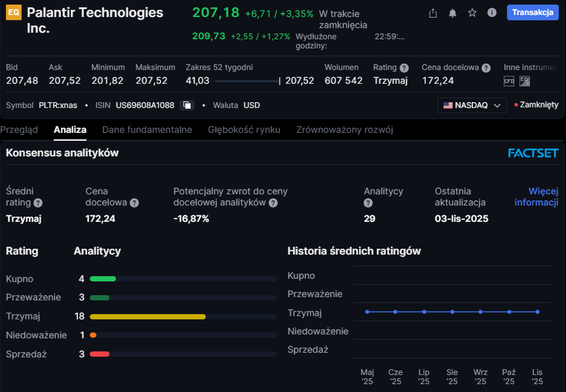Click the yellow Trzymaj analyst bar

[x=147, y=316]
